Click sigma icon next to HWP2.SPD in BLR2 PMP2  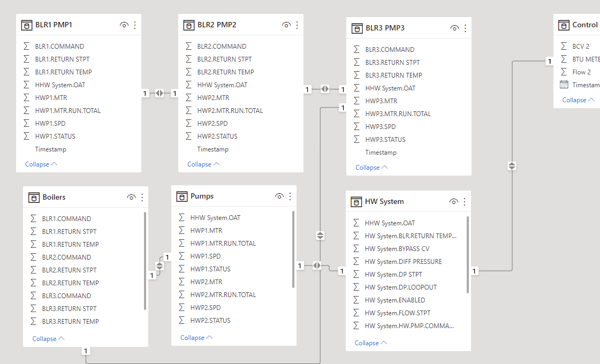coord(188,123)
